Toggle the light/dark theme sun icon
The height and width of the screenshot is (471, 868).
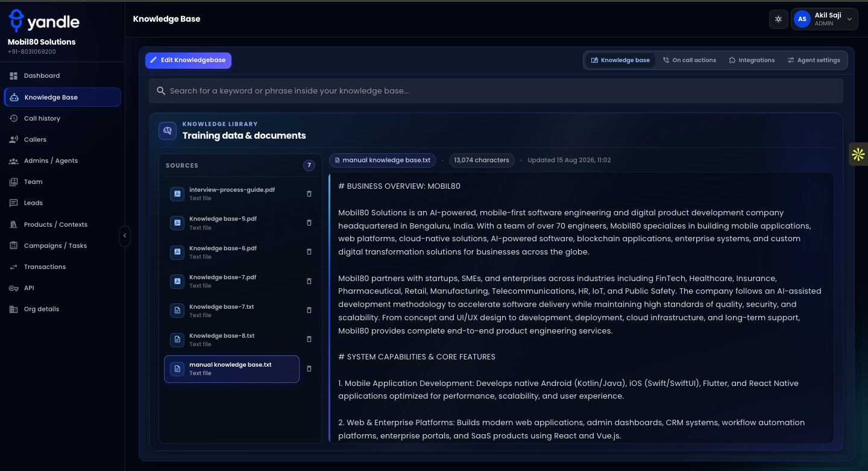[778, 19]
